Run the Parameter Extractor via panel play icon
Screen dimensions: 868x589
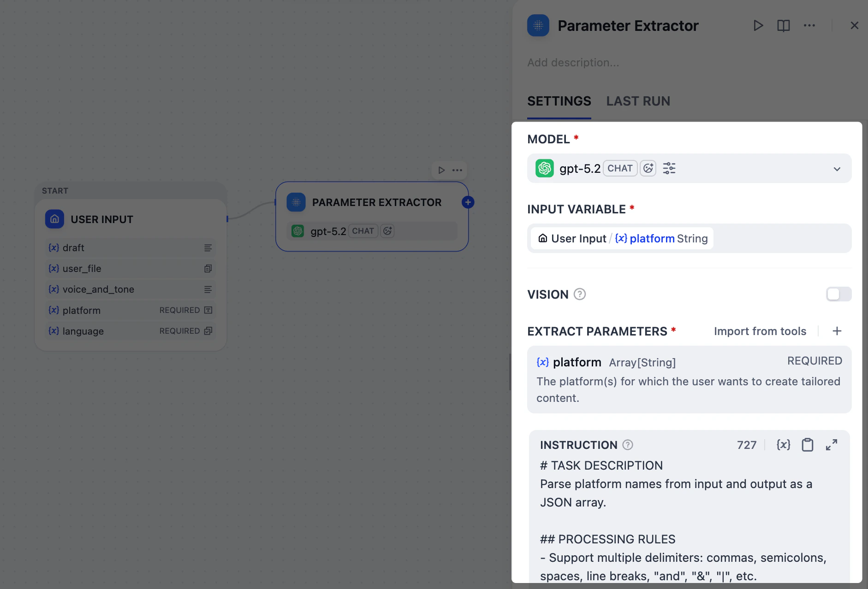pyautogui.click(x=758, y=26)
